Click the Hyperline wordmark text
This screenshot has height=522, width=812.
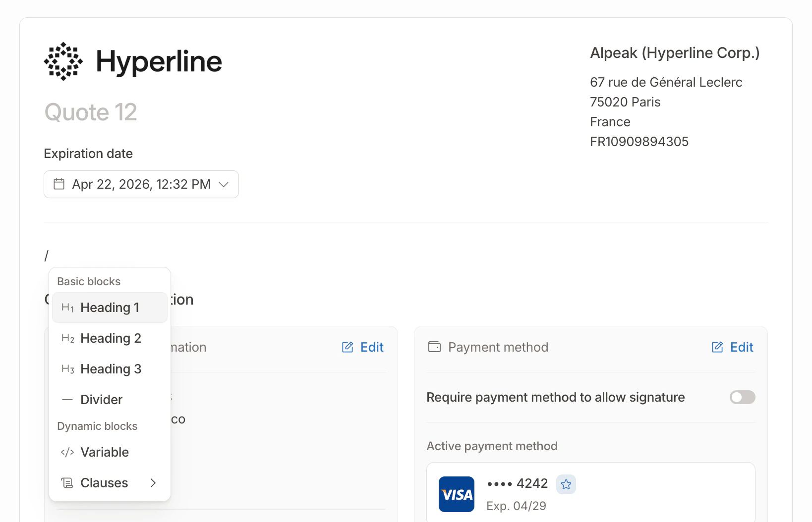click(x=159, y=62)
